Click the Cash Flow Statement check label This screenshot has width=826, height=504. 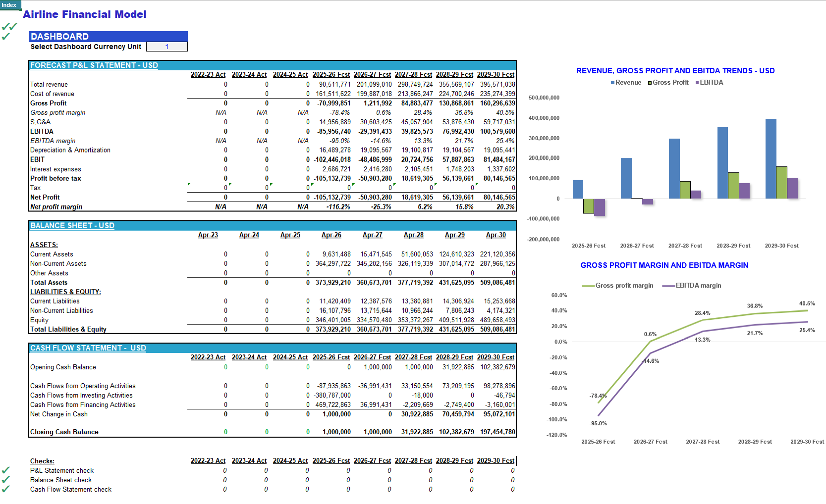(x=71, y=490)
